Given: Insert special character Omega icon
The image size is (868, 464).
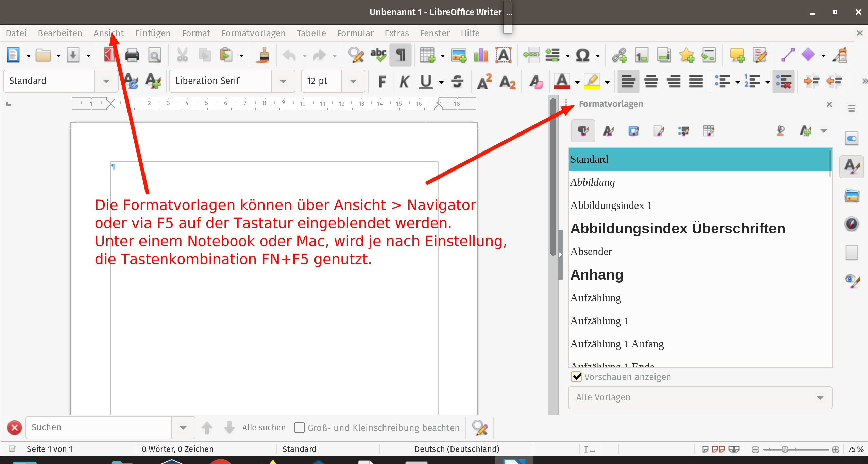Looking at the screenshot, I should (582, 55).
